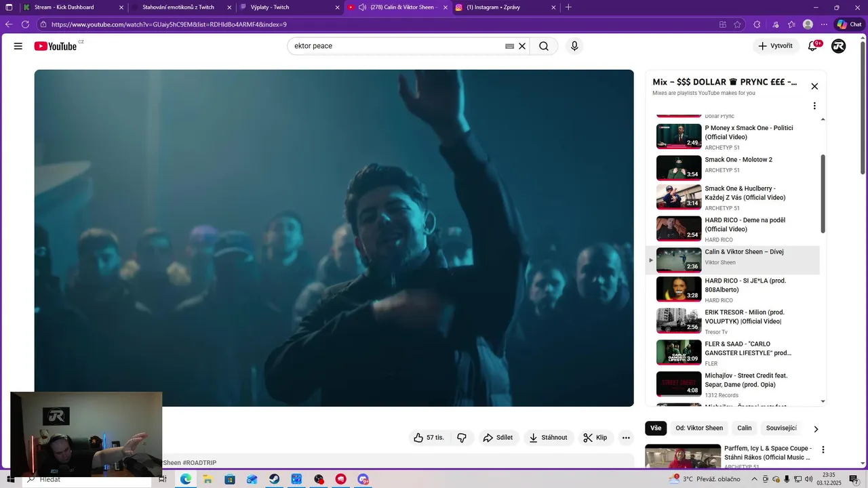Play ERIK TRESOR - Milion video

(x=732, y=321)
